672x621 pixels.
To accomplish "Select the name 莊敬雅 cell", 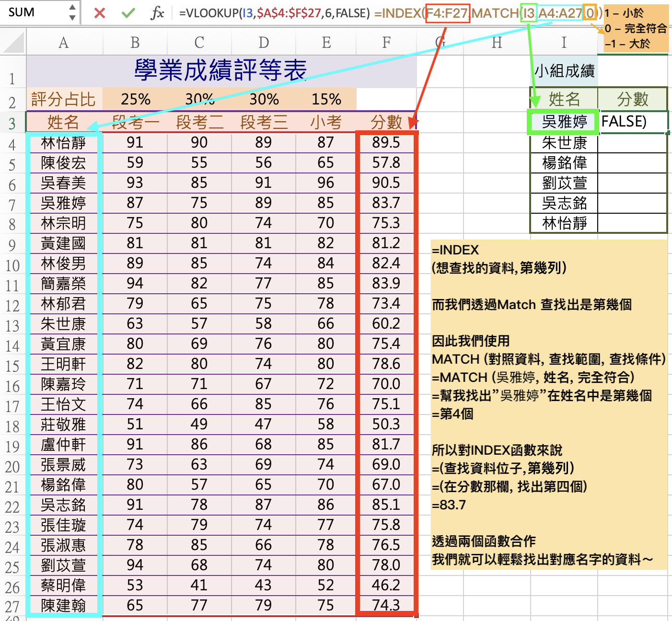I will [64, 425].
